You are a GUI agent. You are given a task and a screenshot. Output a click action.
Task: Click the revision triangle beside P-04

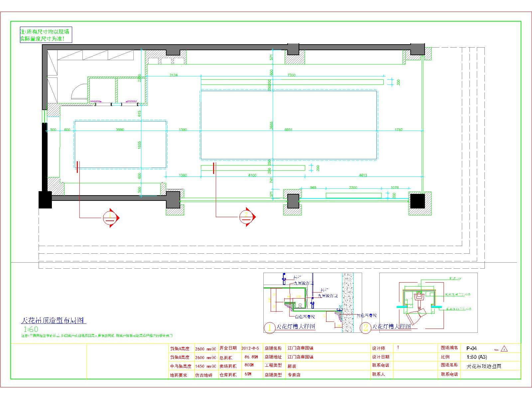504,348
